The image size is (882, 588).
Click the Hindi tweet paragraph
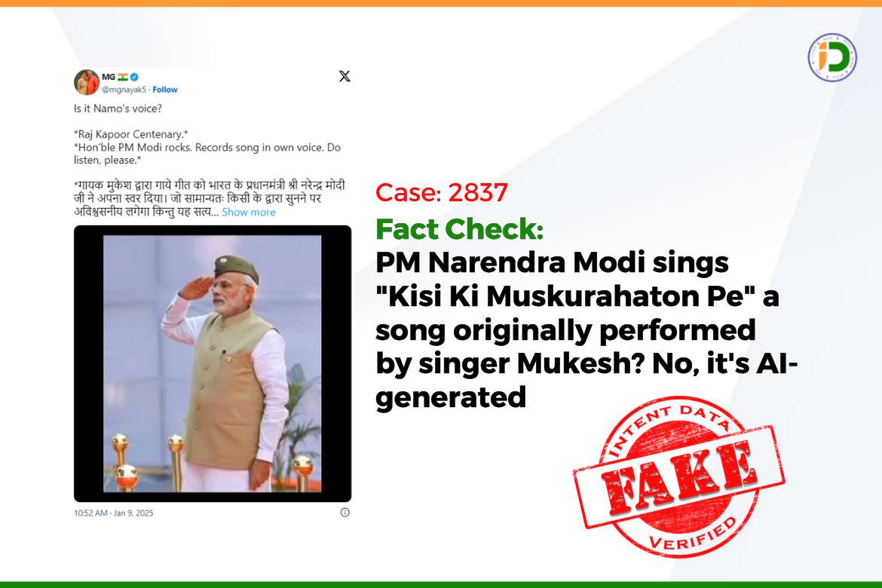210,198
